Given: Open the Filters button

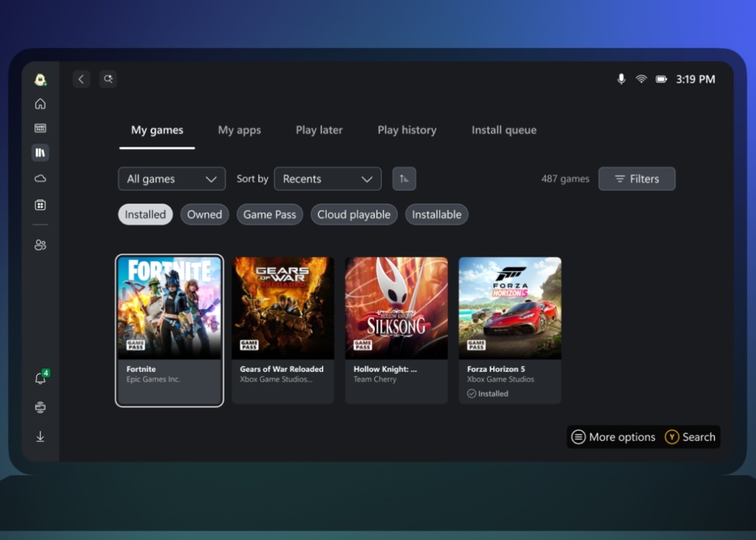Looking at the screenshot, I should click(637, 179).
